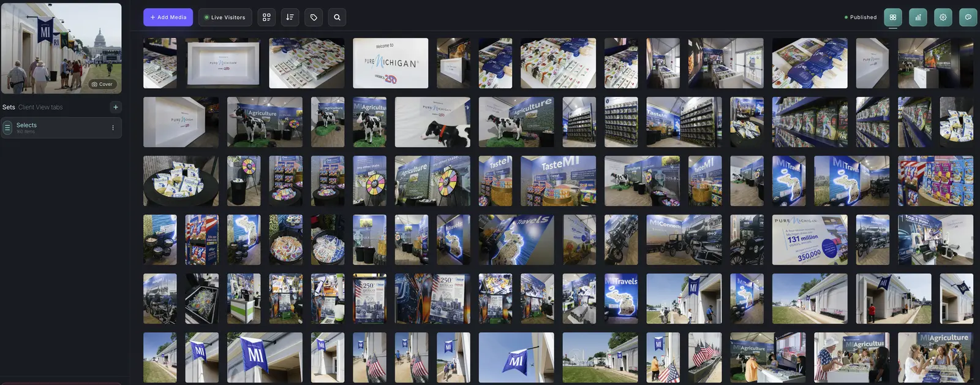
Task: Open man in flag shirt MIAgriculture thumbnail
Action: coord(852,357)
